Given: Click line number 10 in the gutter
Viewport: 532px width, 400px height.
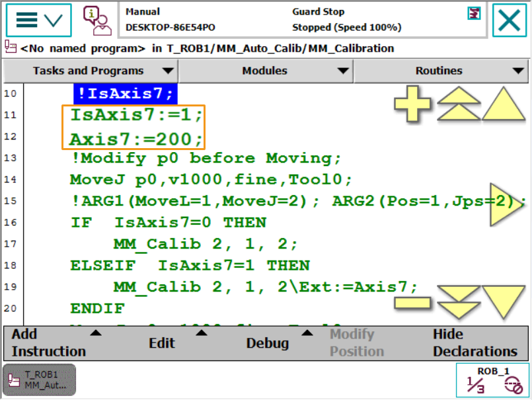Looking at the screenshot, I should 11,93.
